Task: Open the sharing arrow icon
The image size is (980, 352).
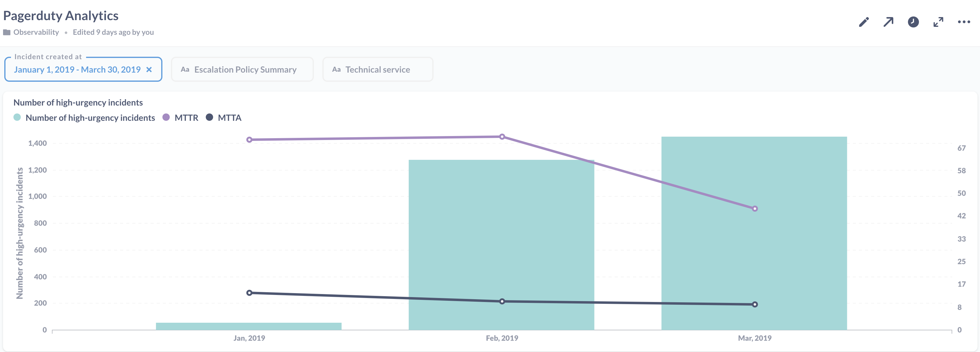Action: (888, 22)
